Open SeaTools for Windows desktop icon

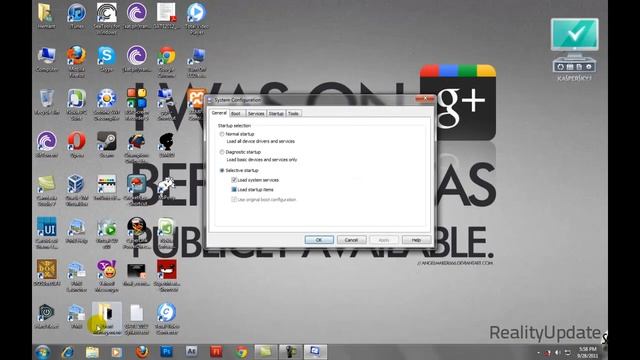coord(107,18)
